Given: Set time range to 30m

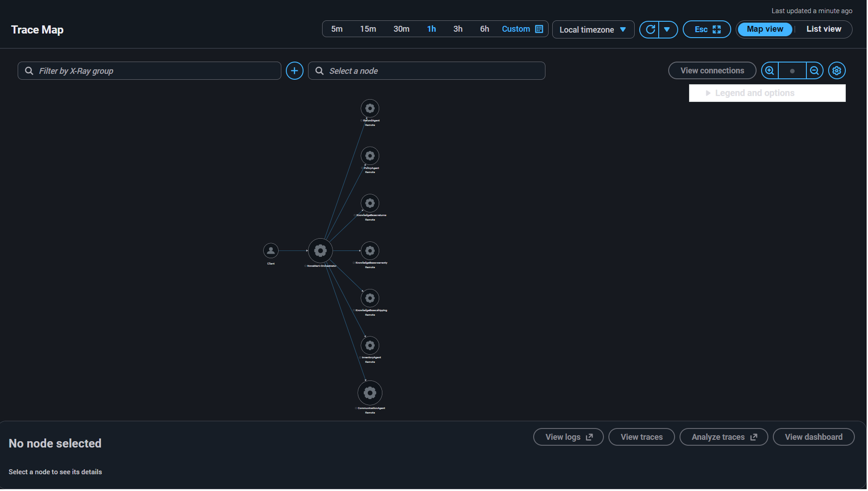Looking at the screenshot, I should click(x=401, y=29).
